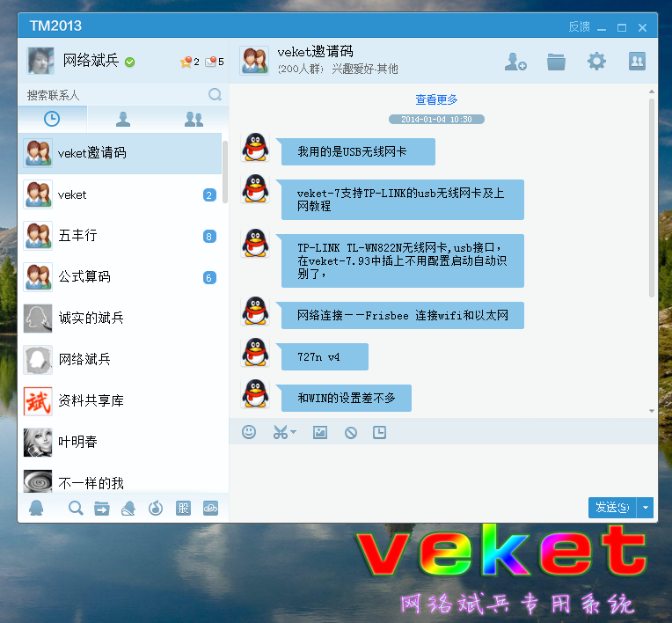Click the block messages circle icon
The width and height of the screenshot is (672, 623).
point(351,433)
